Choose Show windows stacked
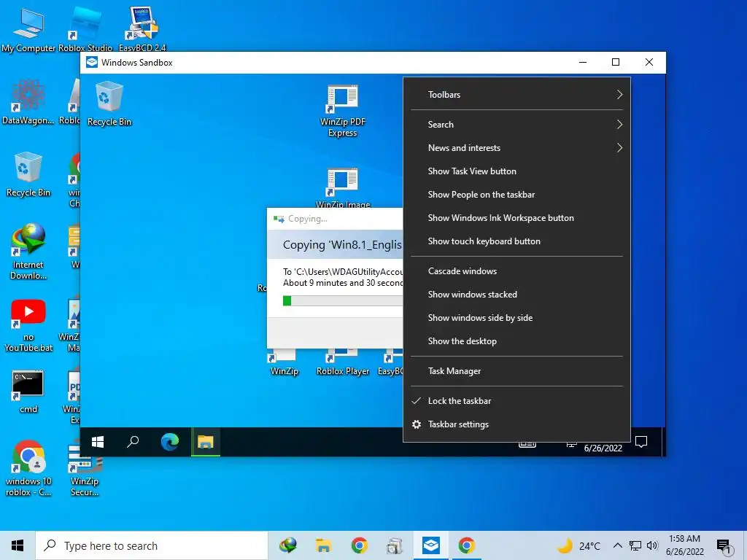Image resolution: width=747 pixels, height=560 pixels. click(x=517, y=295)
